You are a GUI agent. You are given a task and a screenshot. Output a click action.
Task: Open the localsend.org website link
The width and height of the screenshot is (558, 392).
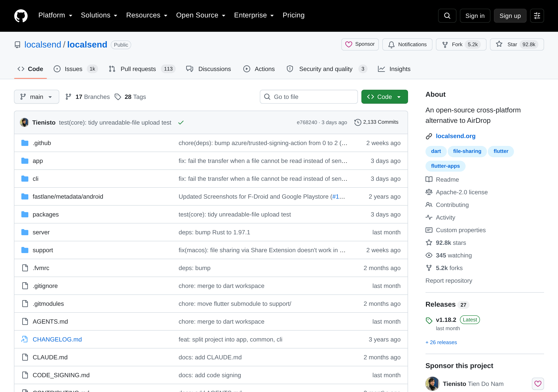455,136
